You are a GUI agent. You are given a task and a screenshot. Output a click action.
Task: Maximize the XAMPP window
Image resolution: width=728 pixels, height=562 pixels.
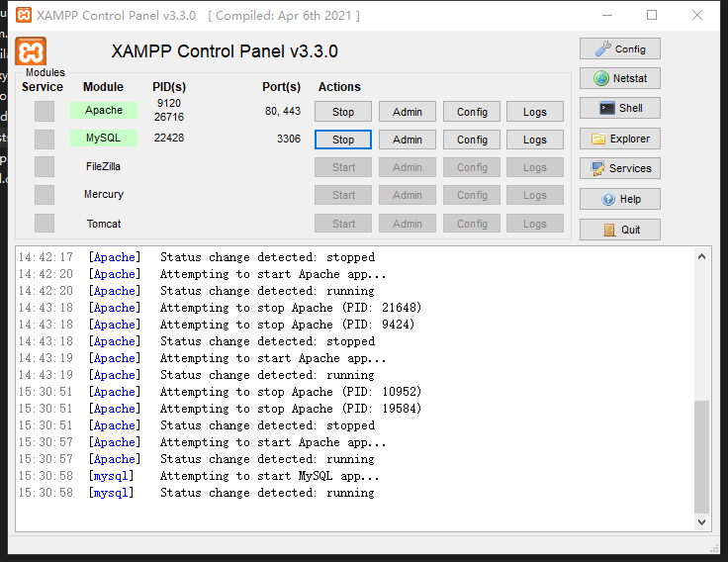tap(652, 15)
